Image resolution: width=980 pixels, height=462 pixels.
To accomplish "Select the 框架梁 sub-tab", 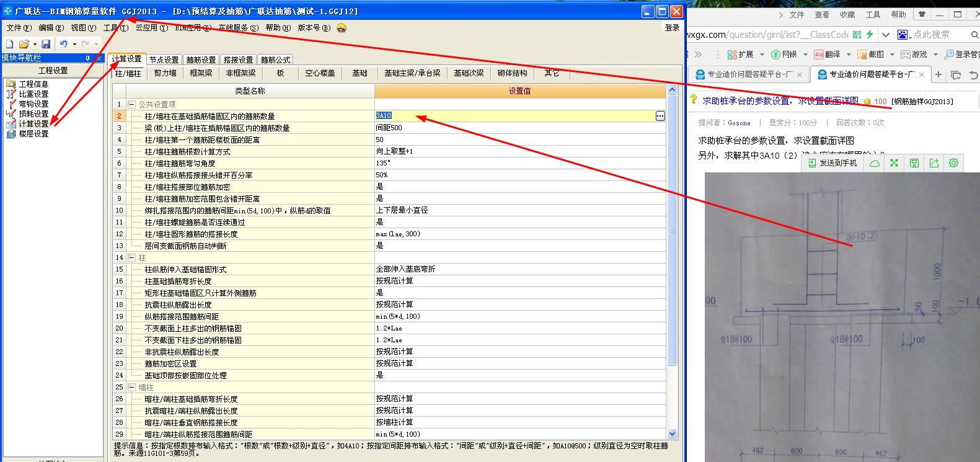I will point(201,73).
